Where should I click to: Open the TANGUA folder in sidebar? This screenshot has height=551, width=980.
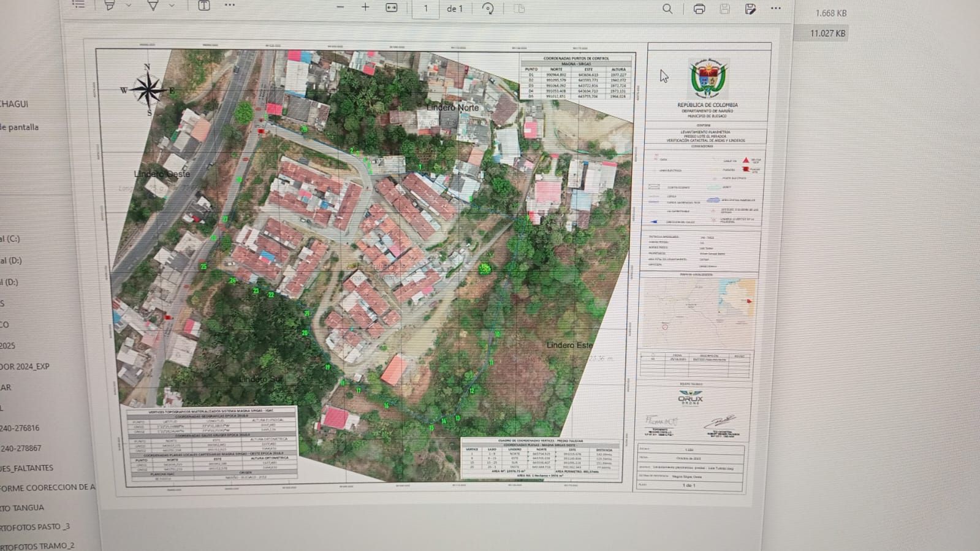[22, 507]
